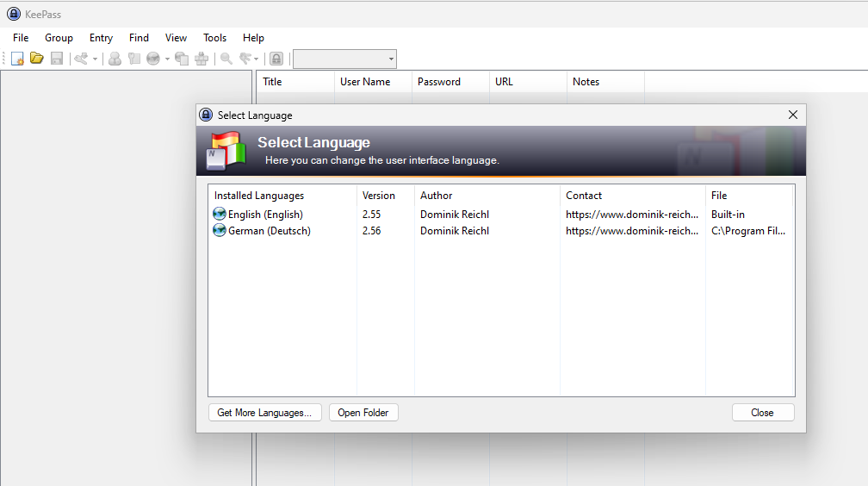Click the globe icon next to English
Viewport: 868px width, 486px height.
220,214
